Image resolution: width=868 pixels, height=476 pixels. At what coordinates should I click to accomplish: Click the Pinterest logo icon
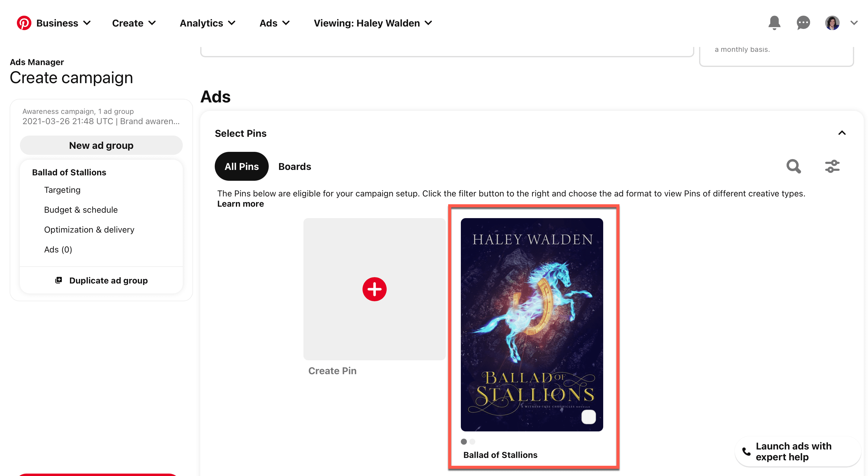pos(24,23)
